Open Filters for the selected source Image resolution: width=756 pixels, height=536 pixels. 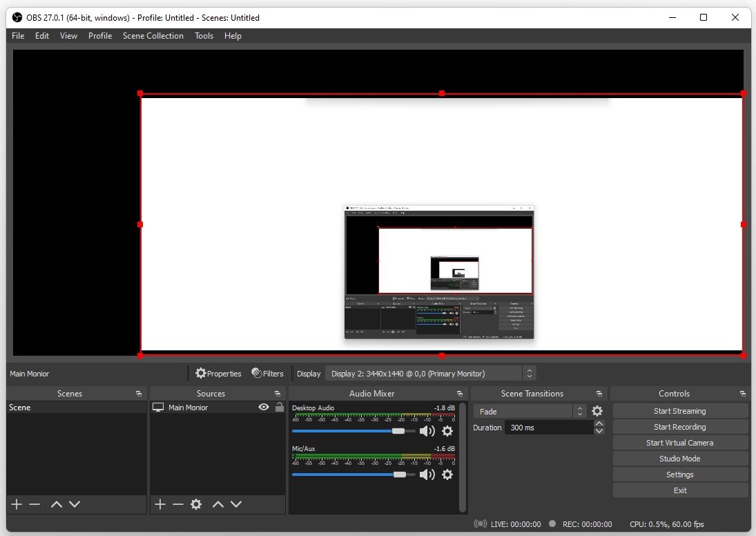(267, 374)
